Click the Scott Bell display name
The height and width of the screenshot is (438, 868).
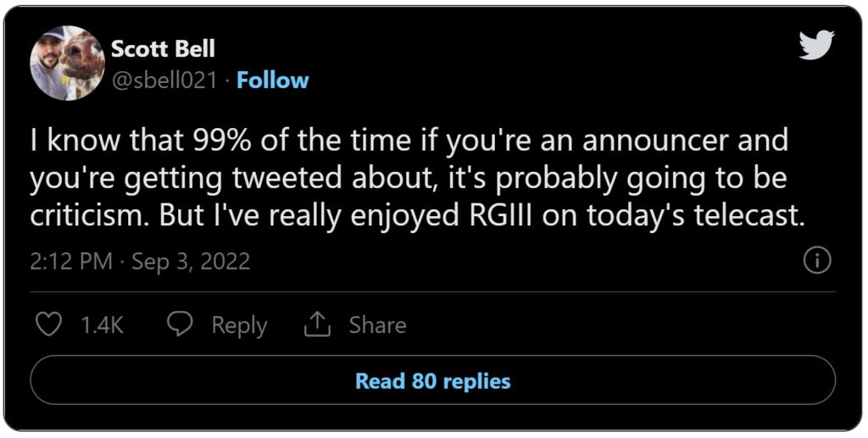(163, 49)
